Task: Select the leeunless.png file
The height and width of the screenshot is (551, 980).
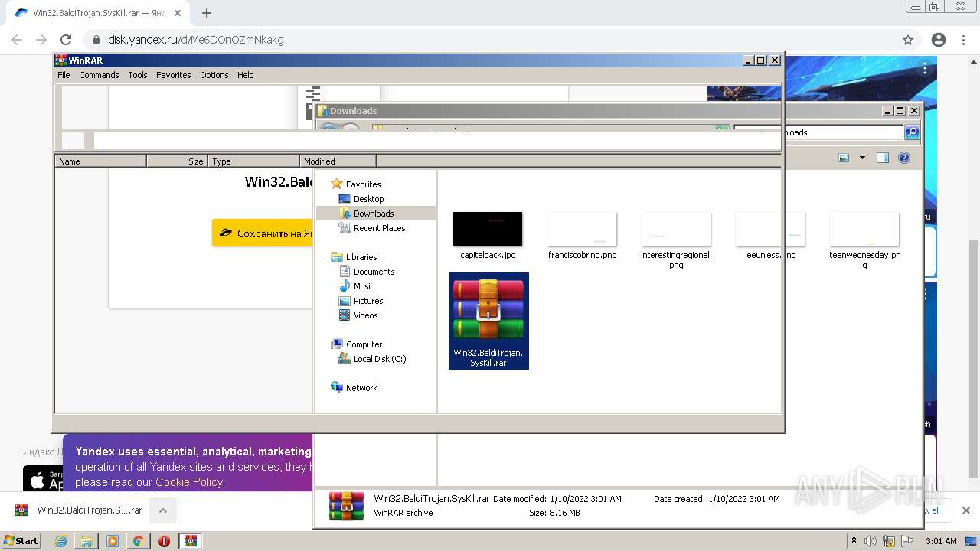Action: tap(770, 236)
